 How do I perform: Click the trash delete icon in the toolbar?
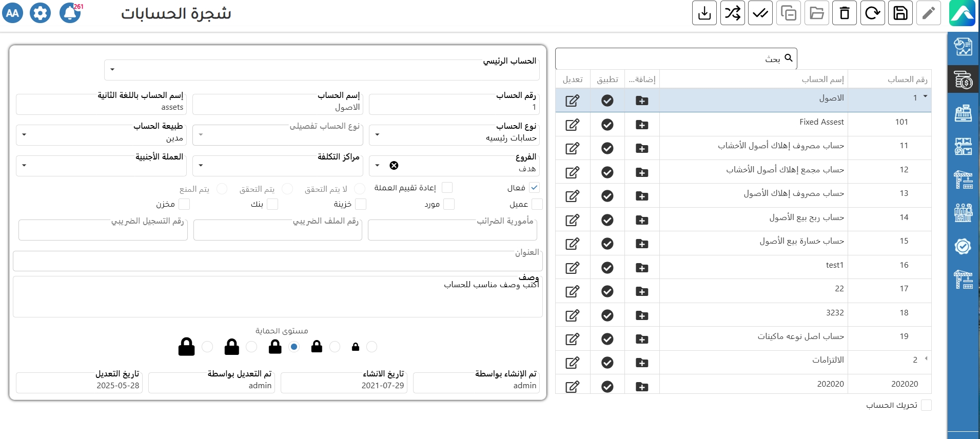pyautogui.click(x=845, y=13)
